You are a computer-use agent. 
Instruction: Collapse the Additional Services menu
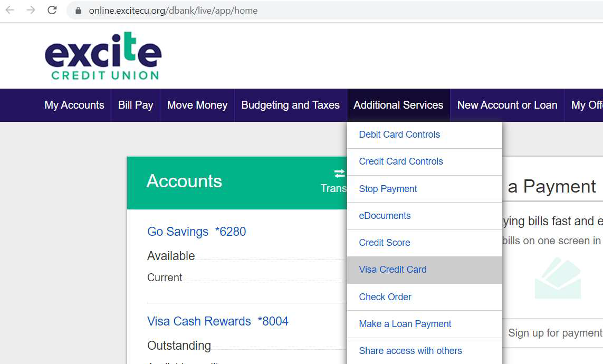(x=398, y=105)
